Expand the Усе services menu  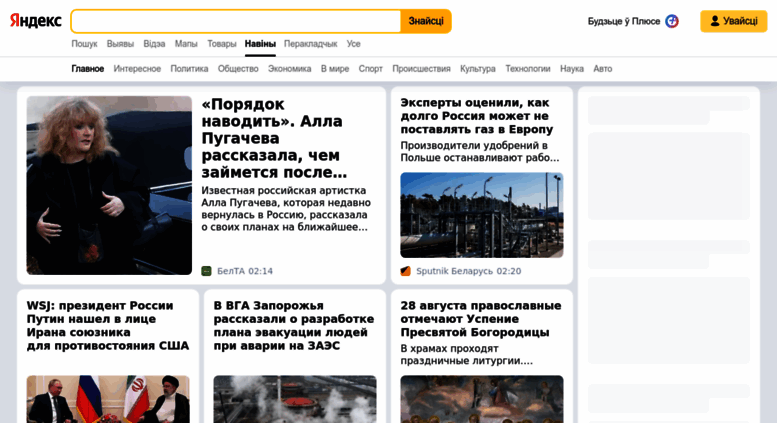(x=353, y=44)
